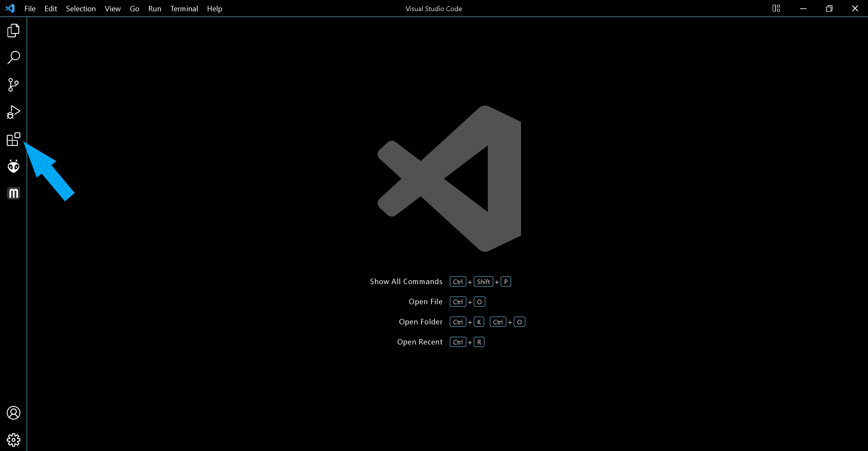Click the VS Code logo in title bar
Screen dimensions: 868x451
[10, 8]
